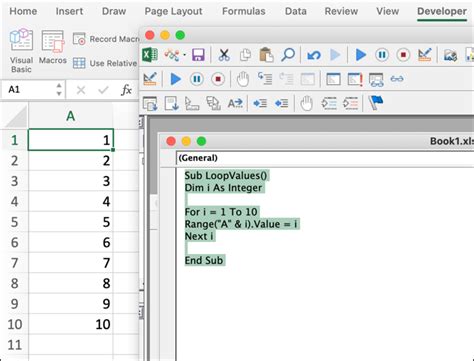Open the Page Layout tab
Viewport: 474px width, 361px height.
click(173, 11)
